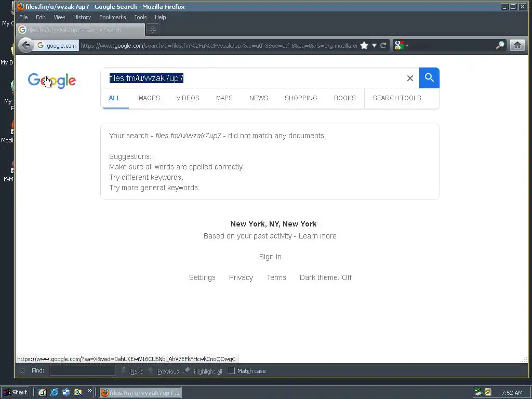Click the network system tray icon
Screen dimensions: 532x399
(478, 392)
